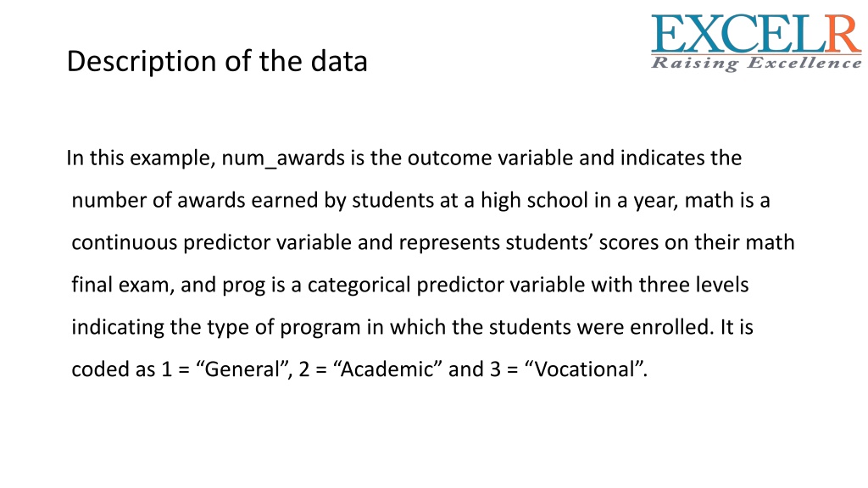Select the Raising Excellence tagline
The image size is (868, 488).
(756, 63)
